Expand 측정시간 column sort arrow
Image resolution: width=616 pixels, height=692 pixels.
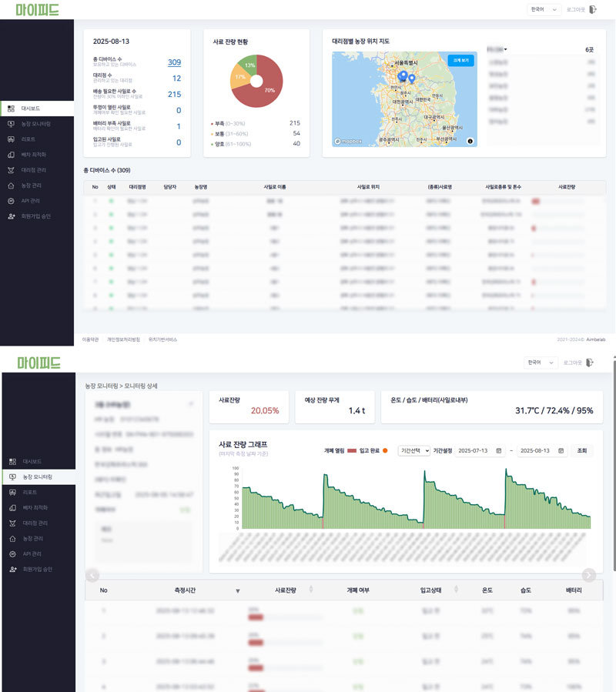(237, 591)
